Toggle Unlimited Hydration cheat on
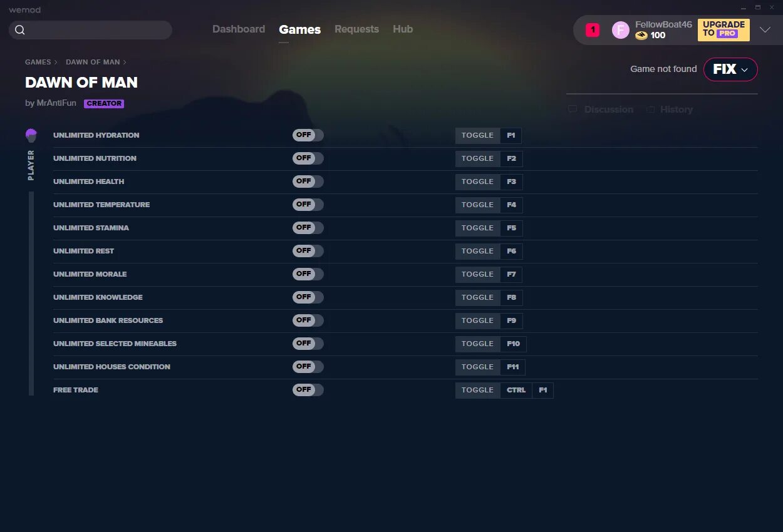 (x=308, y=135)
